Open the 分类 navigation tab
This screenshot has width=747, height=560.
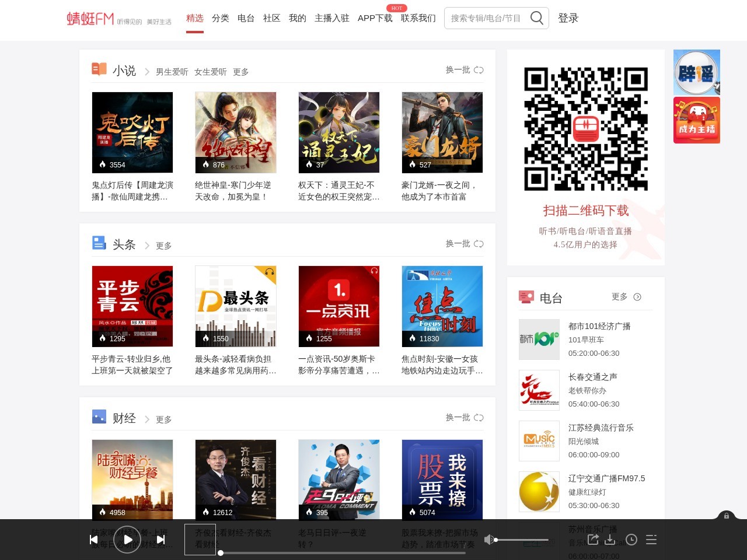[x=221, y=18]
